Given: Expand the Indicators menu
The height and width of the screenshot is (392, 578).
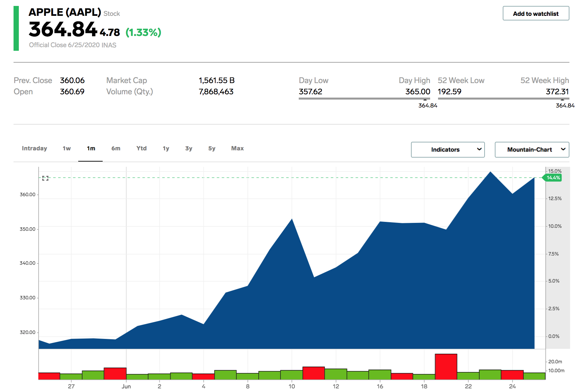Looking at the screenshot, I should [447, 149].
